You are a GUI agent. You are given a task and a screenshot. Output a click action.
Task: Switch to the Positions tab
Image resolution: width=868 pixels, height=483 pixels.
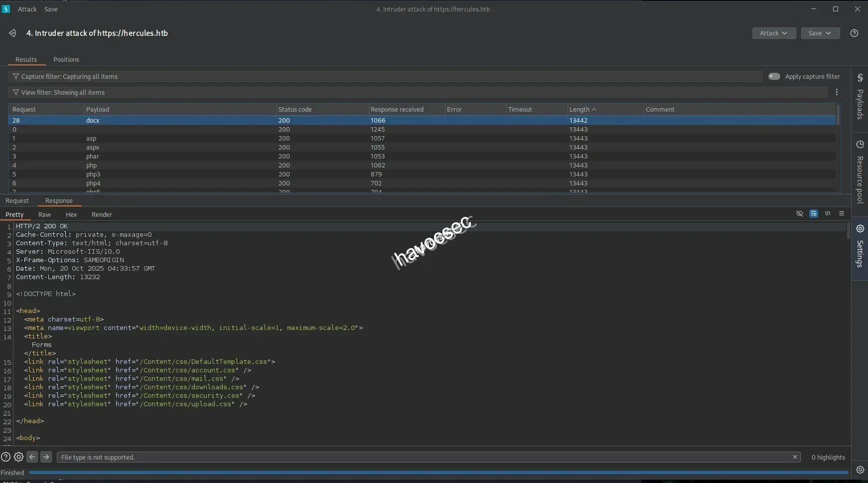tap(67, 59)
